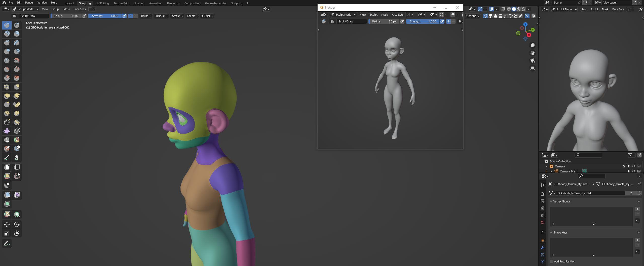Open Face Sets menu in main viewport
The image size is (644, 266).
[x=80, y=9]
